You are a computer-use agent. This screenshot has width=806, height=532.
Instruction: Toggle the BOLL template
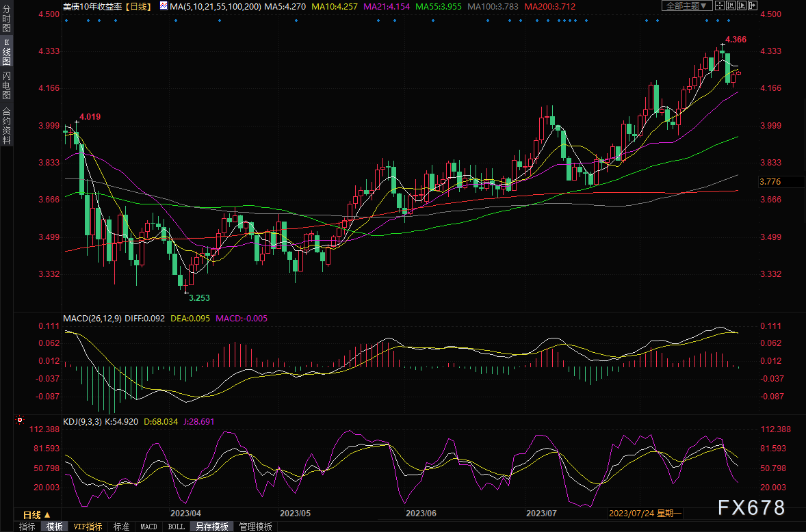pyautogui.click(x=176, y=527)
